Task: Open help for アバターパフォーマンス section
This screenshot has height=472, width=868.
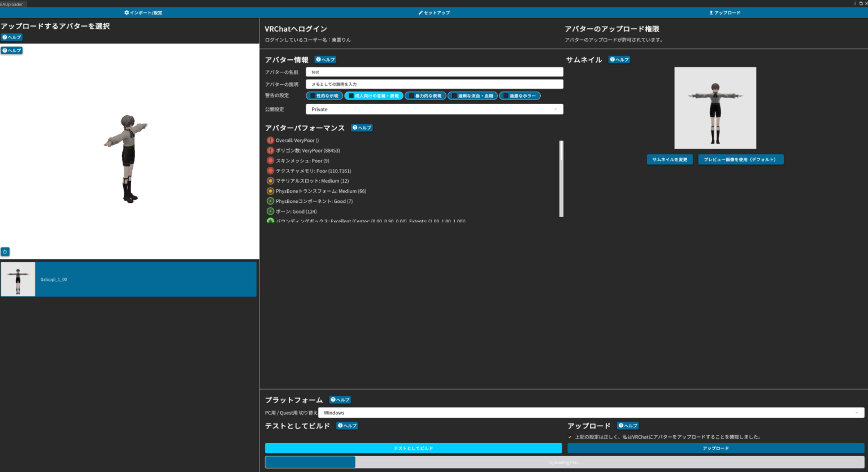Action: [362, 128]
